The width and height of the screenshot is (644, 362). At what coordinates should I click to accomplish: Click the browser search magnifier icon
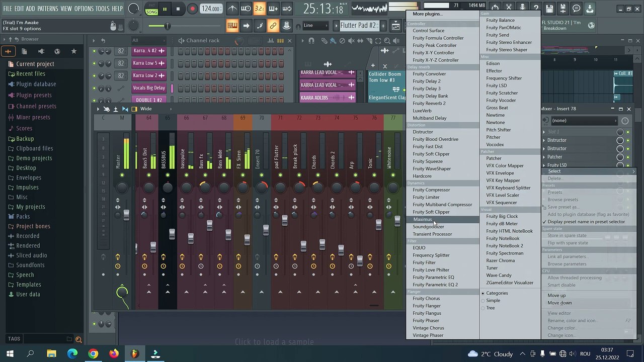78,339
